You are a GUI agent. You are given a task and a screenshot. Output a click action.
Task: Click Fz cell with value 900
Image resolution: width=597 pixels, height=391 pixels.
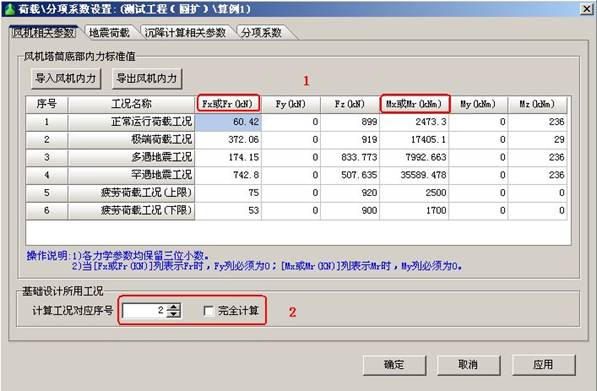tap(350, 210)
